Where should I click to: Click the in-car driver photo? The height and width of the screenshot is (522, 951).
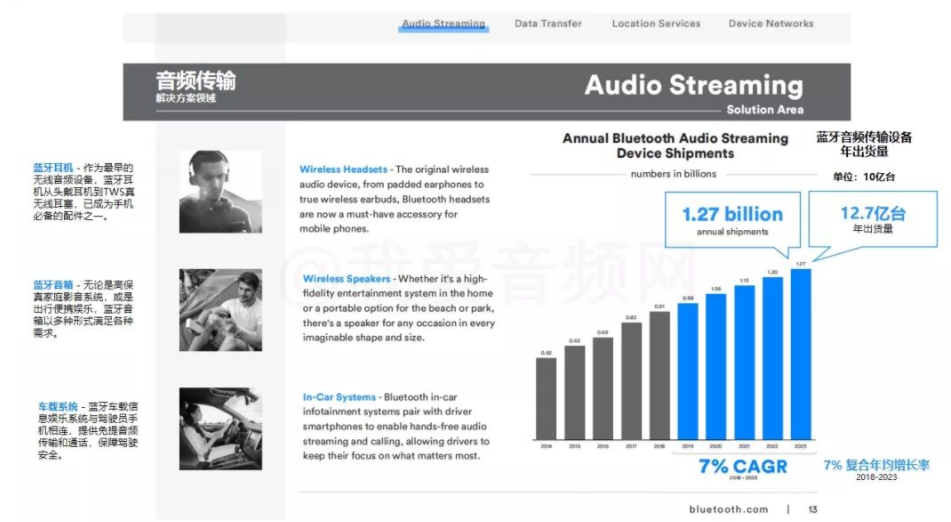pos(221,428)
